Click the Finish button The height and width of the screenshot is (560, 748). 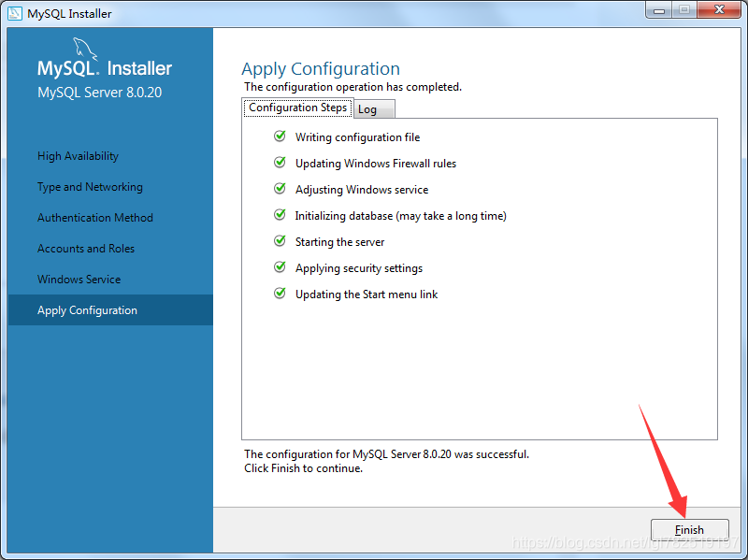689,529
